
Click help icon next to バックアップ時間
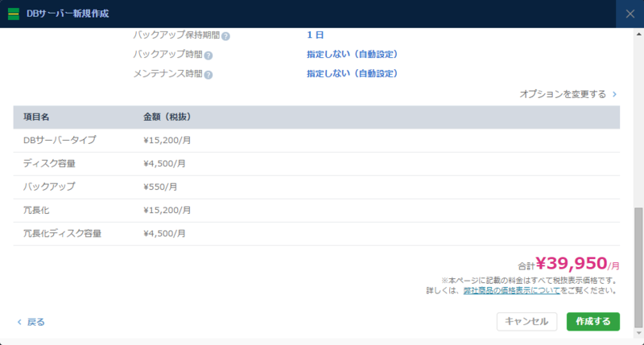(x=208, y=55)
